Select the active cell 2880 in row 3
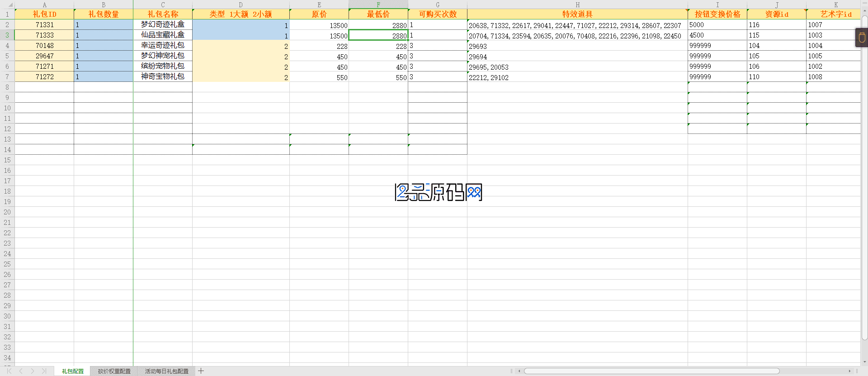868x376 pixels. 378,35
